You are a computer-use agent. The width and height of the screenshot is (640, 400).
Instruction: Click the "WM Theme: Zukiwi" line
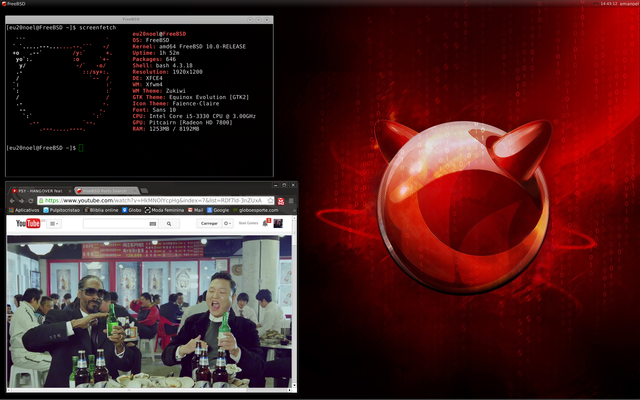tap(159, 91)
